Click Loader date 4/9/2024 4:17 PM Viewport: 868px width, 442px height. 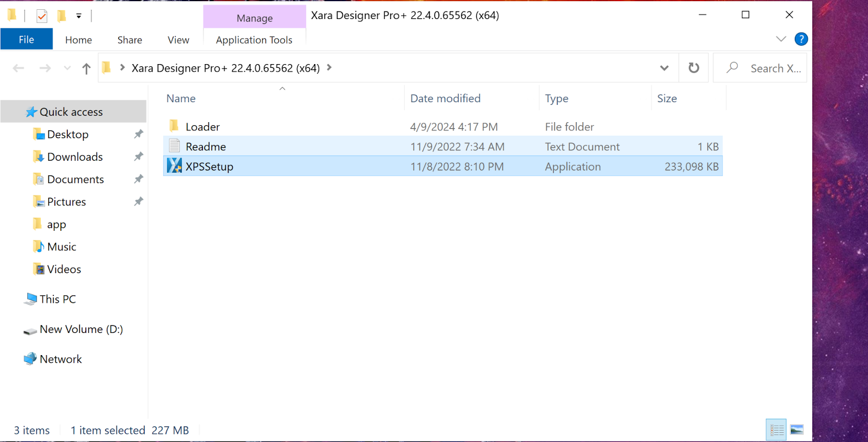tap(454, 127)
